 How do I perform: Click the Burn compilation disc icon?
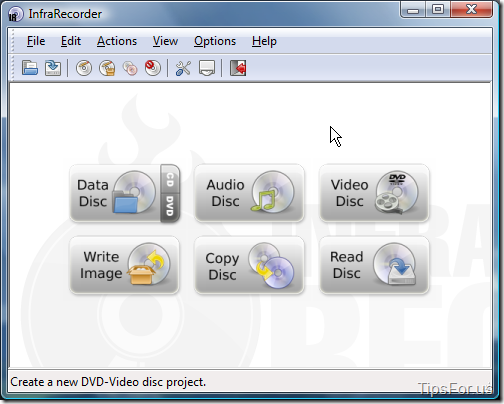[84, 68]
